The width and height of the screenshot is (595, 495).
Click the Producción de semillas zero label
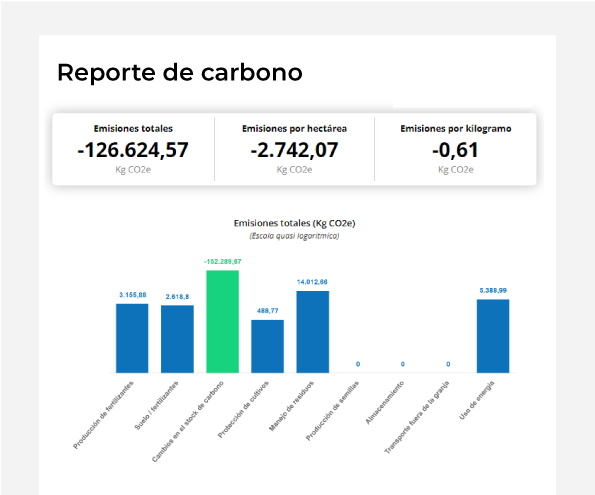(358, 364)
